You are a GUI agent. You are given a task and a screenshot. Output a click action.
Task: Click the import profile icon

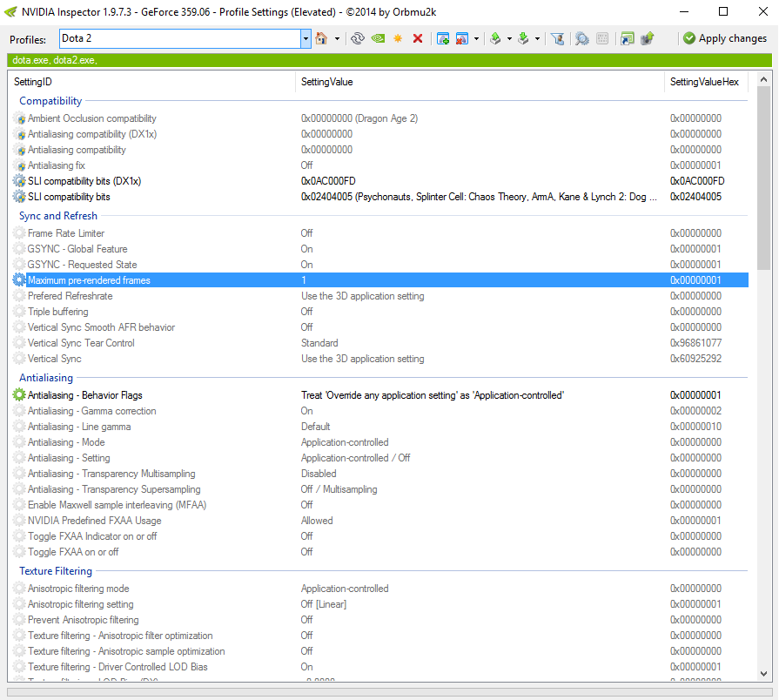[x=524, y=38]
